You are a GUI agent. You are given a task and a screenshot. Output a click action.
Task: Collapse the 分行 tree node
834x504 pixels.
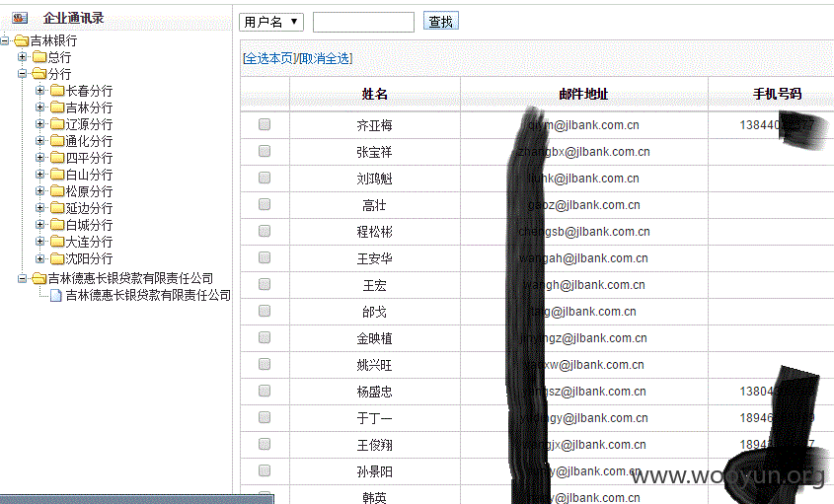coord(22,73)
